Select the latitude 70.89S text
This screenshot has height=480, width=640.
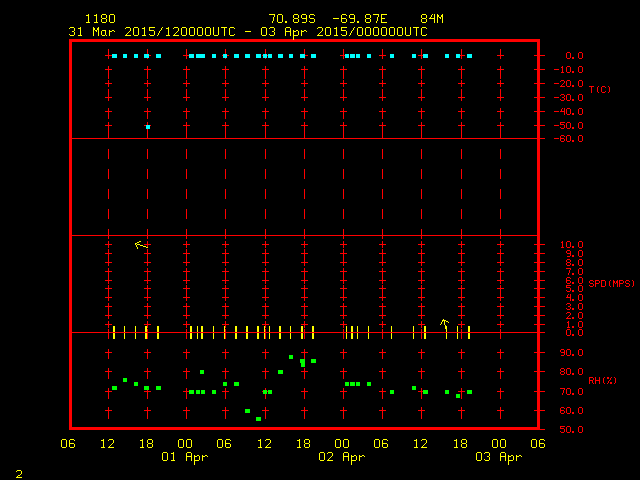click(x=291, y=19)
